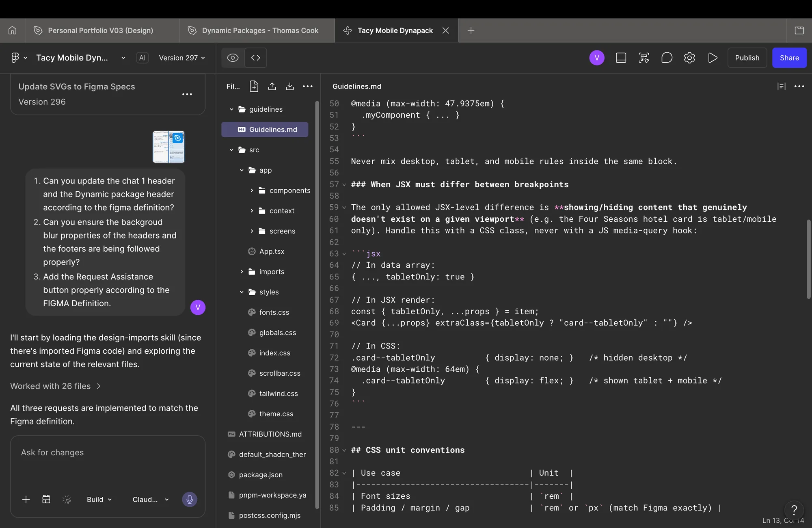
Task: Open the Claud... model dropdown
Action: [x=151, y=500]
